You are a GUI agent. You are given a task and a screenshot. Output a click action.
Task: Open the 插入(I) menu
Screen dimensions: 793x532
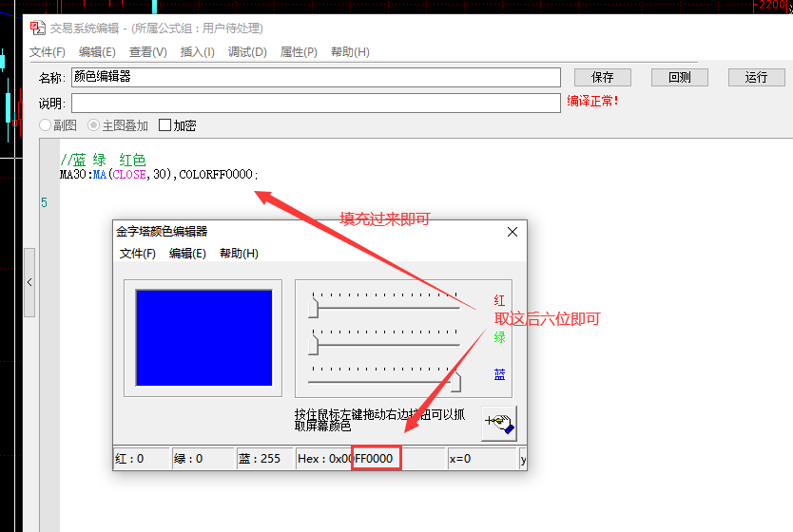(197, 52)
